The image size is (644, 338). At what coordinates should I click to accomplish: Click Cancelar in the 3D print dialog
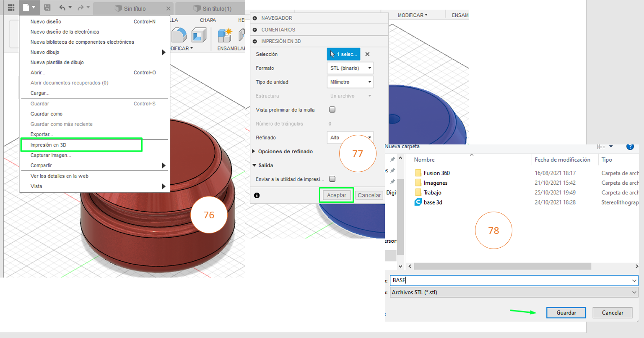pos(369,195)
